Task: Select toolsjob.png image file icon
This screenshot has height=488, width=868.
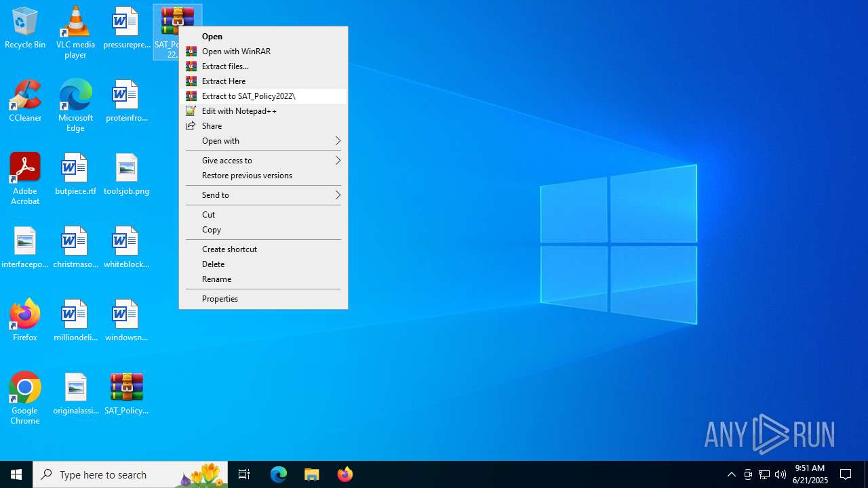Action: [x=126, y=175]
